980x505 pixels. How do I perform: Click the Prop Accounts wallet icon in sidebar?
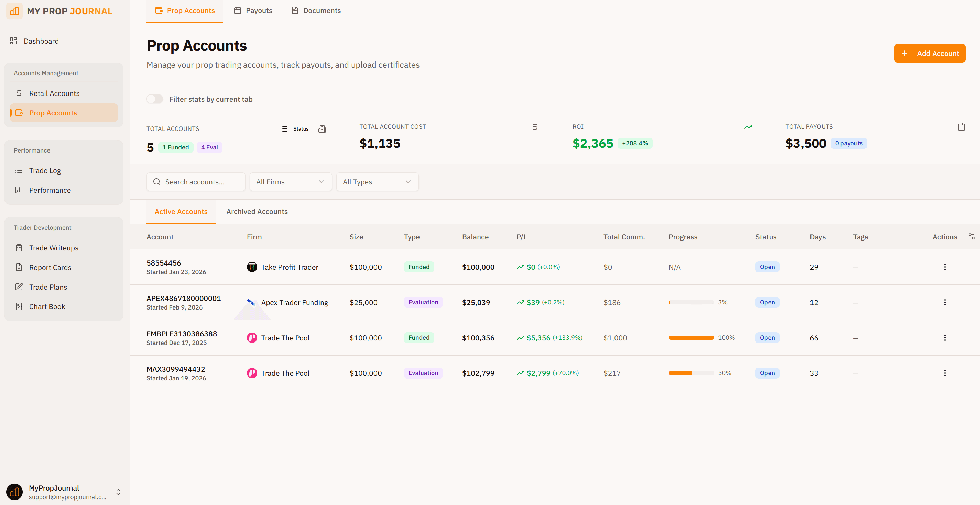(19, 113)
